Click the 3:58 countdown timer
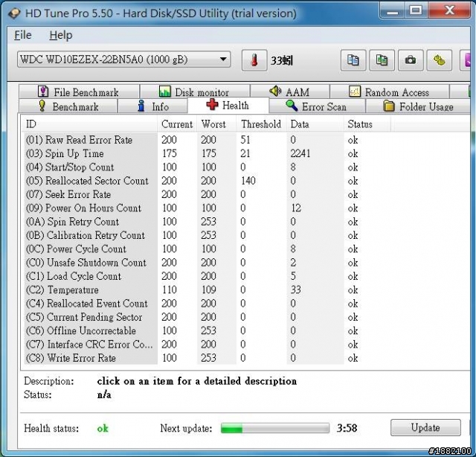 click(347, 428)
